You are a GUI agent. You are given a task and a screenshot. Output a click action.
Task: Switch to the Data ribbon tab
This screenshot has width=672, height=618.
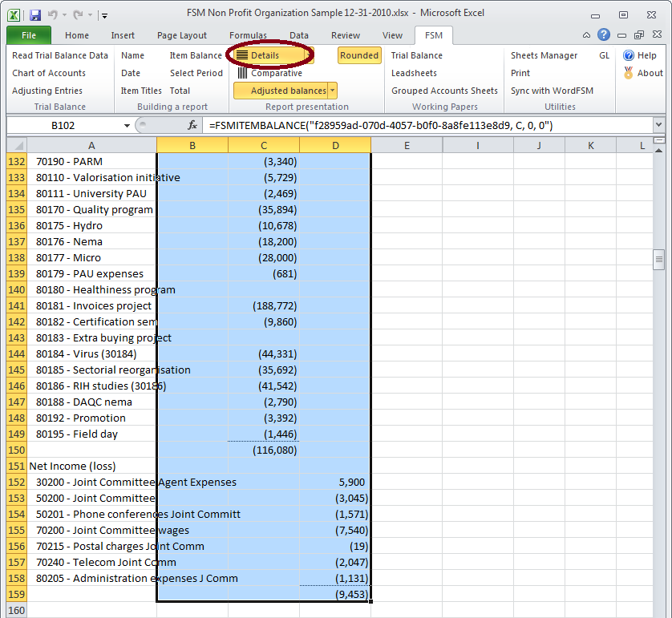(299, 35)
